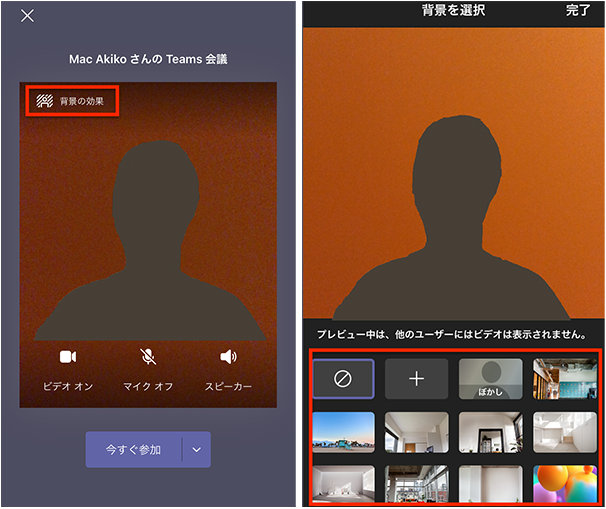Expand the join options dropdown arrow
The height and width of the screenshot is (509, 606).
coord(196,450)
